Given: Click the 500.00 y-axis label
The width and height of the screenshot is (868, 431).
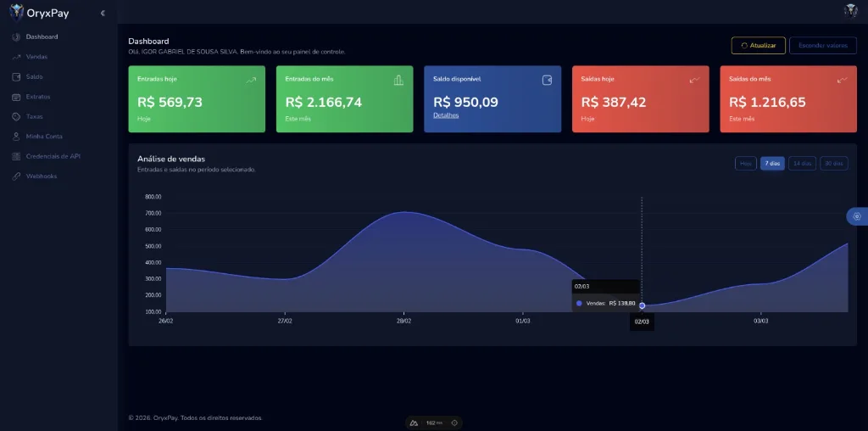Looking at the screenshot, I should point(153,245).
